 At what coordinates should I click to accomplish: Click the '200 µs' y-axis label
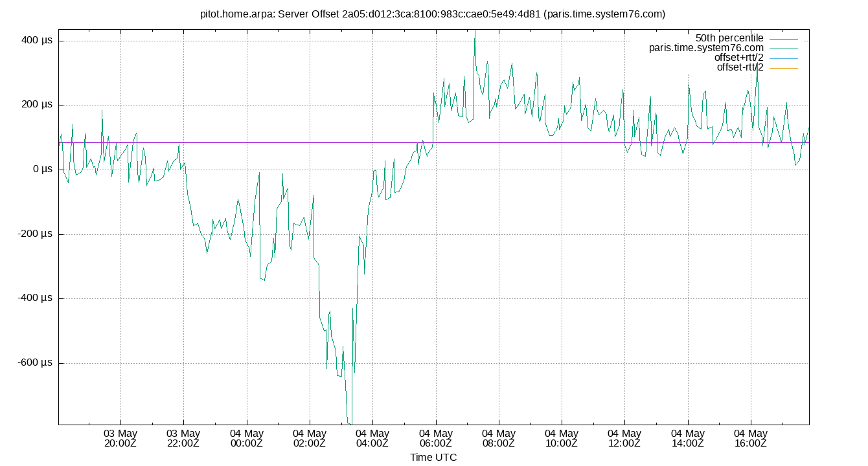coord(37,105)
